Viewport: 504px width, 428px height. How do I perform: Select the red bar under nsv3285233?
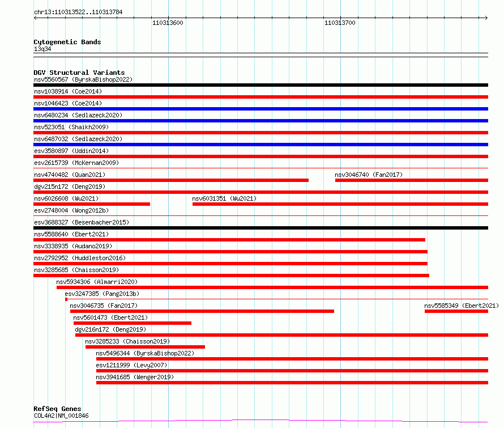146,347
